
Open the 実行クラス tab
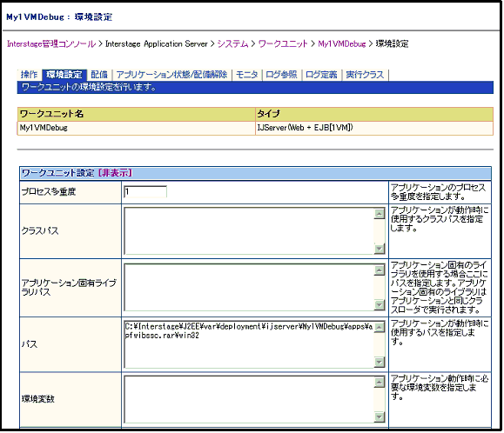365,75
